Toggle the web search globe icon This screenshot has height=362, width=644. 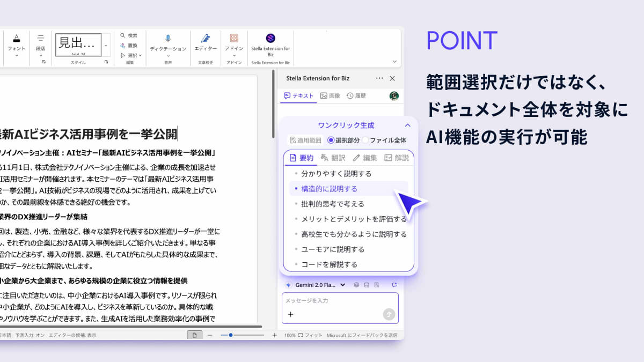click(356, 285)
